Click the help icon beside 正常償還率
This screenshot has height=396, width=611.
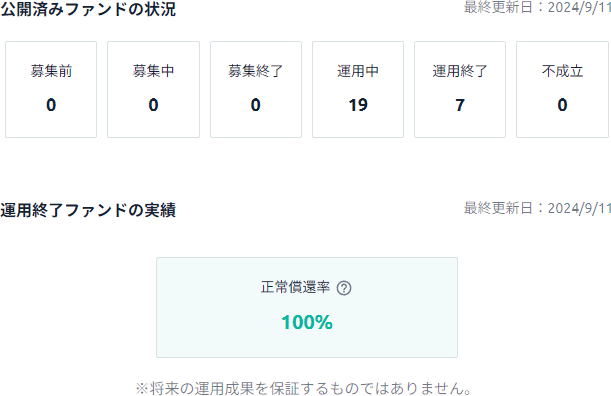pyautogui.click(x=344, y=288)
